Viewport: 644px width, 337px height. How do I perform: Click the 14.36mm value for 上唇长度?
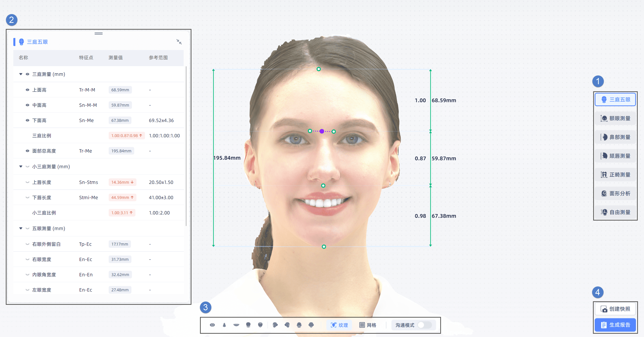(x=123, y=182)
